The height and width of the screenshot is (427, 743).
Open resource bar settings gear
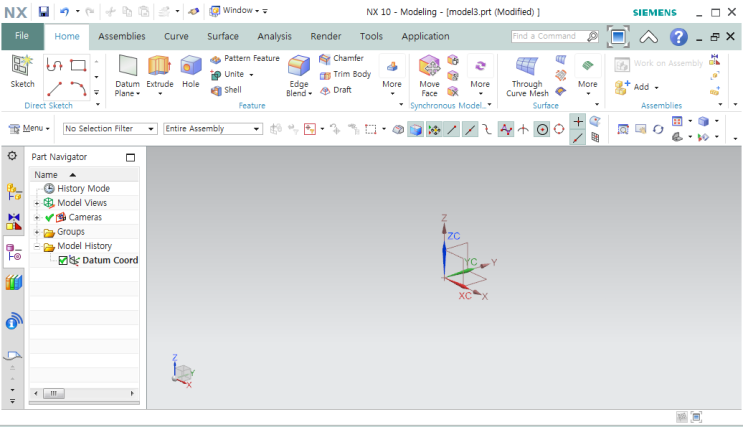[12, 156]
